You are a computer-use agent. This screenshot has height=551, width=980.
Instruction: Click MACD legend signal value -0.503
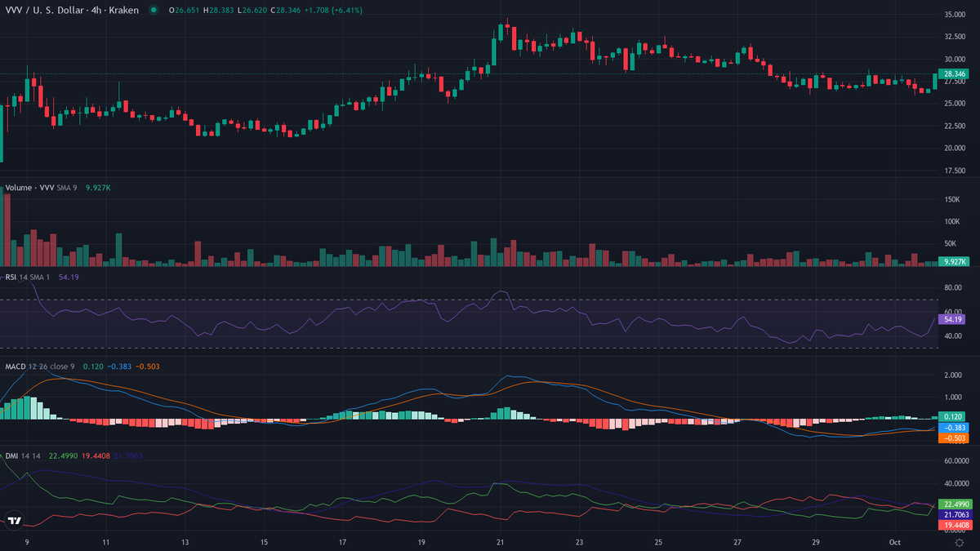click(147, 367)
